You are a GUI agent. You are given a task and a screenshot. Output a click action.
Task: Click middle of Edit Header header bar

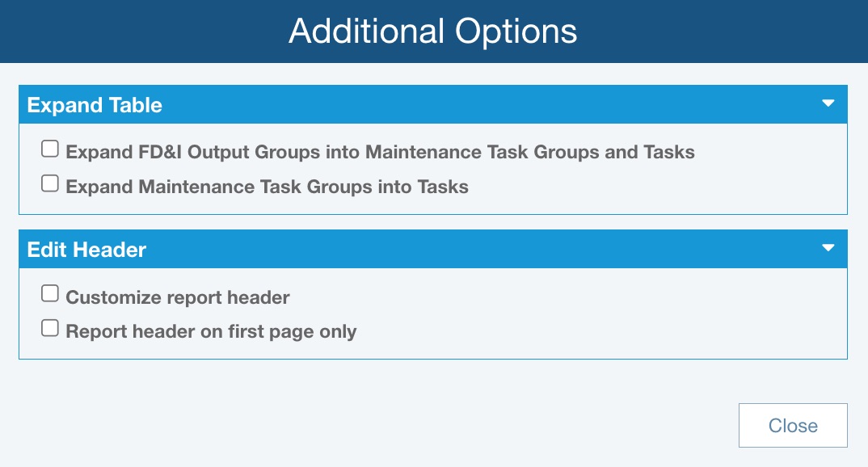[433, 250]
